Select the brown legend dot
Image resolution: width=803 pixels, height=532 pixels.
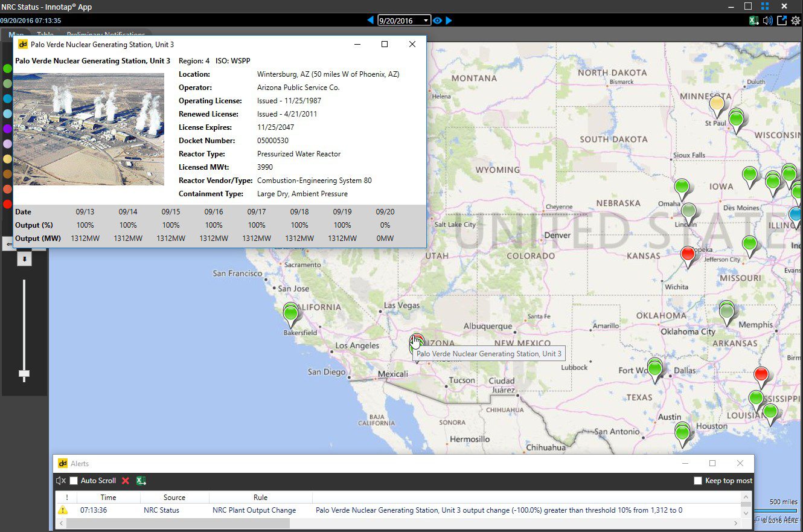(7, 174)
